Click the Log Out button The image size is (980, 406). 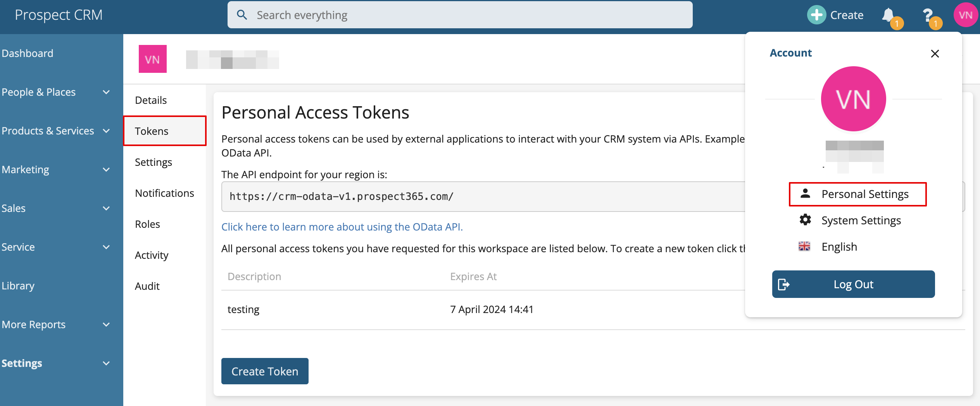coord(853,284)
